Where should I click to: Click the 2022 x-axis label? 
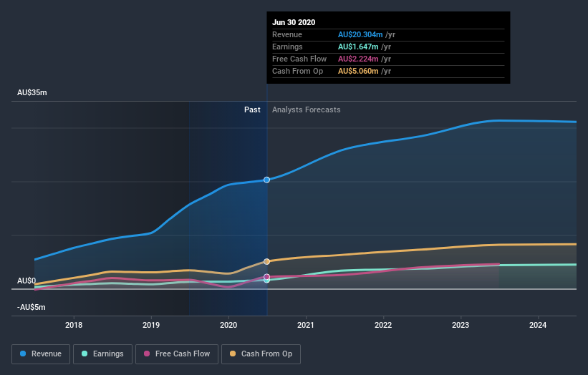click(x=383, y=325)
